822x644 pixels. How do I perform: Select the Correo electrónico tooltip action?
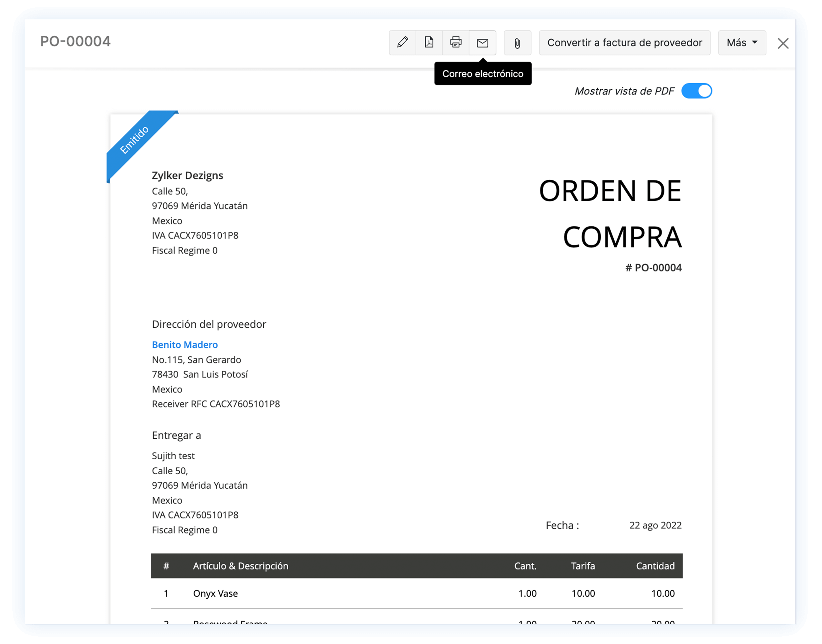483,73
